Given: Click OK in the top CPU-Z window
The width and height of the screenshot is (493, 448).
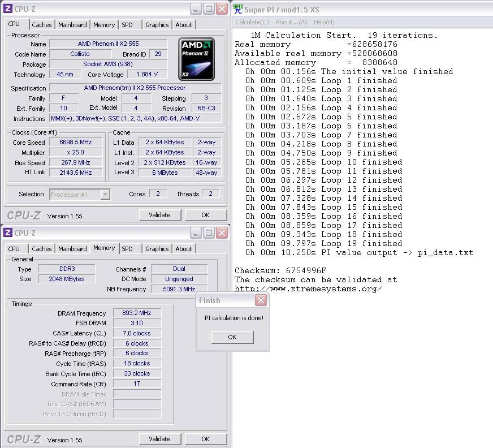Looking at the screenshot, I should (x=205, y=215).
